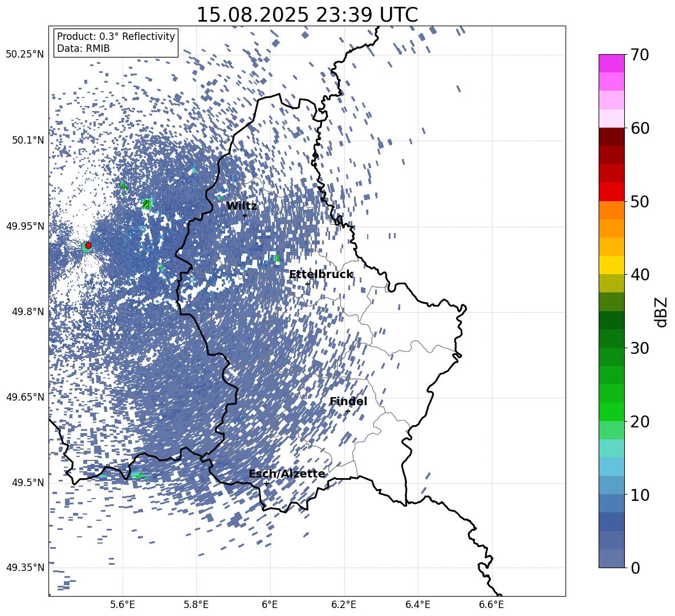Pick the dark maroon swatch below 60

pyautogui.click(x=612, y=137)
